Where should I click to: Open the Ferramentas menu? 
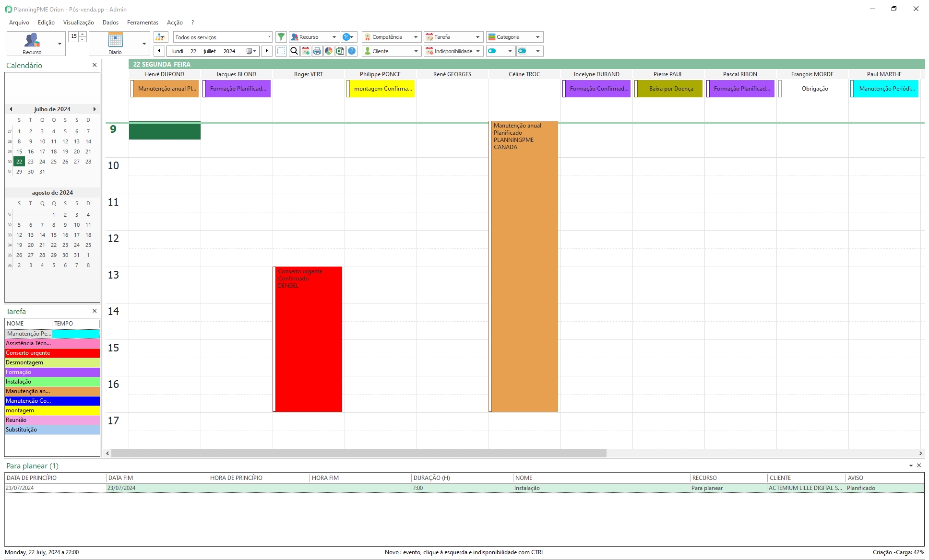143,23
